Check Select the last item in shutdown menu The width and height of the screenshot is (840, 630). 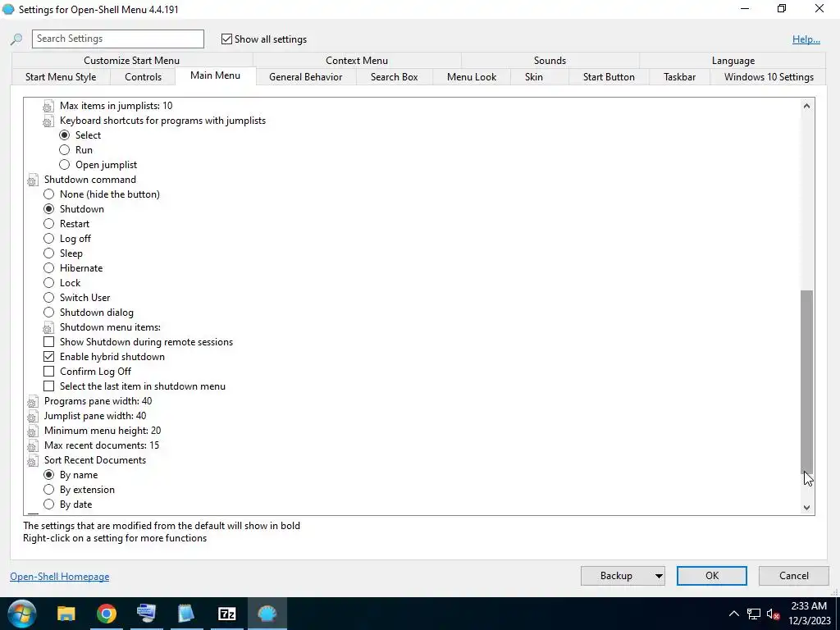pos(48,386)
